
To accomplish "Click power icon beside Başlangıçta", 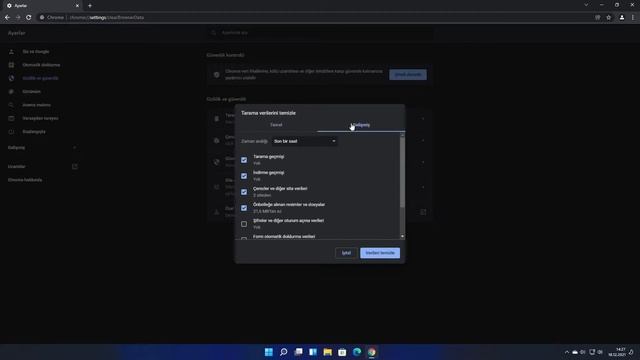I will click(11, 132).
